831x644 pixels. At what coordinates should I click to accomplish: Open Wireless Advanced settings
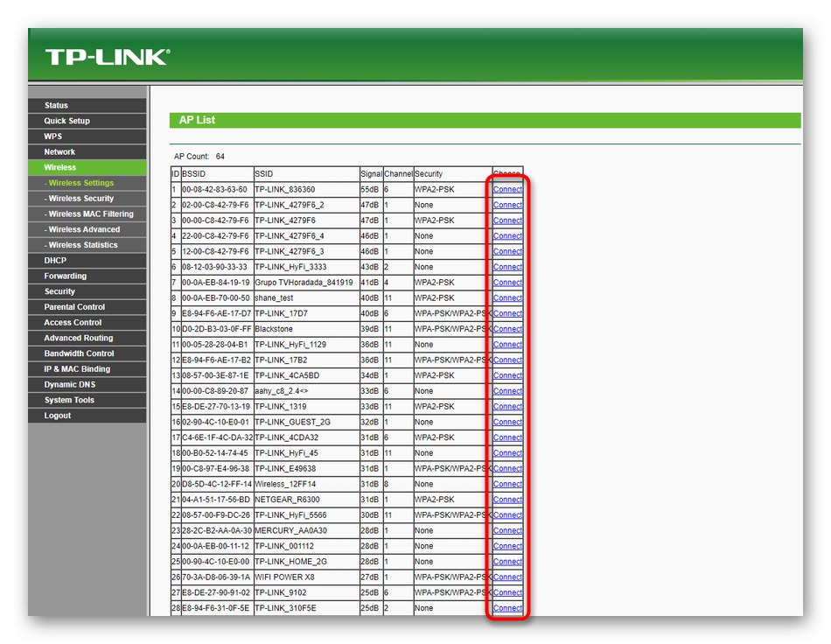point(87,229)
